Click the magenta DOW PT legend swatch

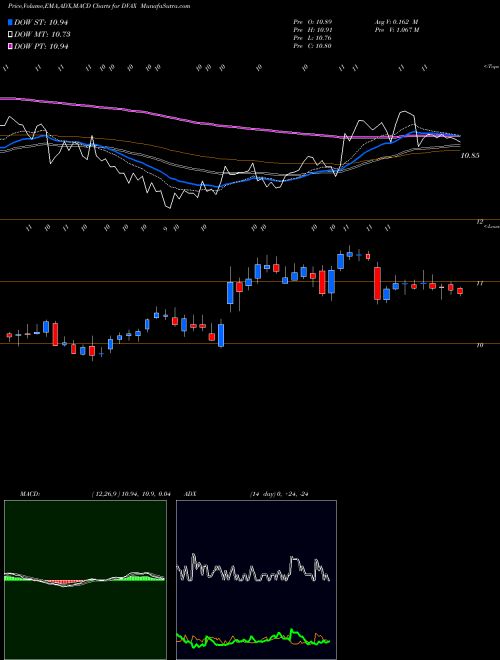(11, 46)
